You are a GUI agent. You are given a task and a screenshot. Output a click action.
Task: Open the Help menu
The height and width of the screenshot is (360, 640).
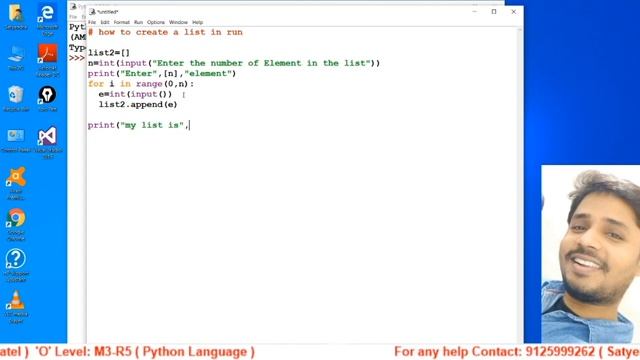(x=198, y=22)
